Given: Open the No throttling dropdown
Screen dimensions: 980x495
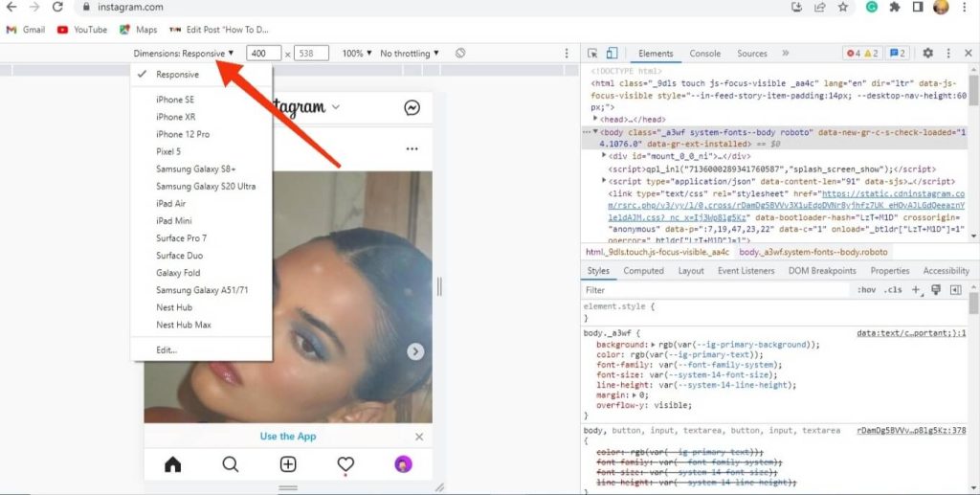Looking at the screenshot, I should pos(410,53).
